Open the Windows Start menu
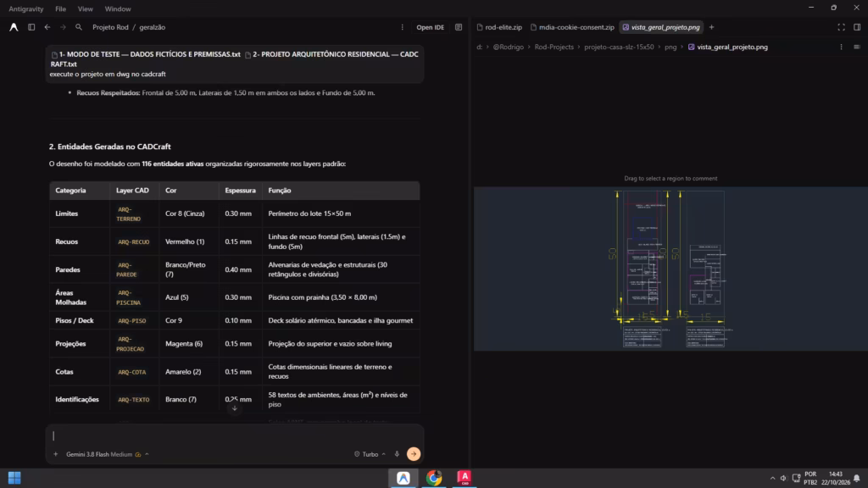This screenshot has height=488, width=868. [14, 478]
